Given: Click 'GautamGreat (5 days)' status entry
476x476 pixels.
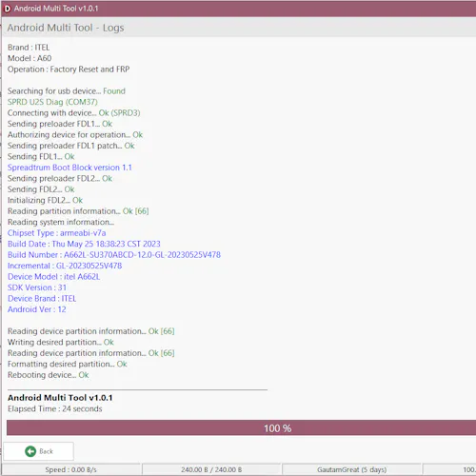Looking at the screenshot, I should pyautogui.click(x=352, y=469).
